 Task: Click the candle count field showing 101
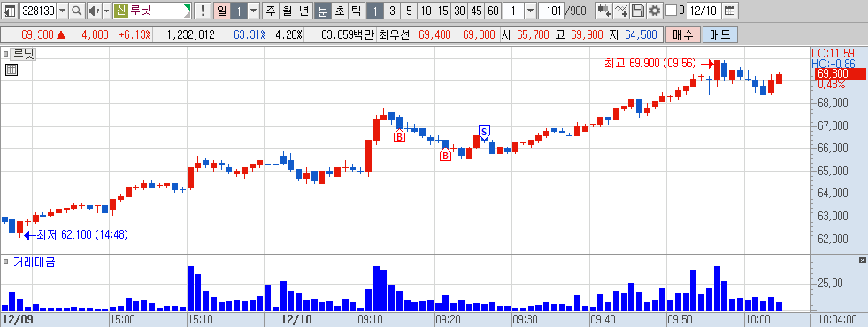pyautogui.click(x=551, y=10)
